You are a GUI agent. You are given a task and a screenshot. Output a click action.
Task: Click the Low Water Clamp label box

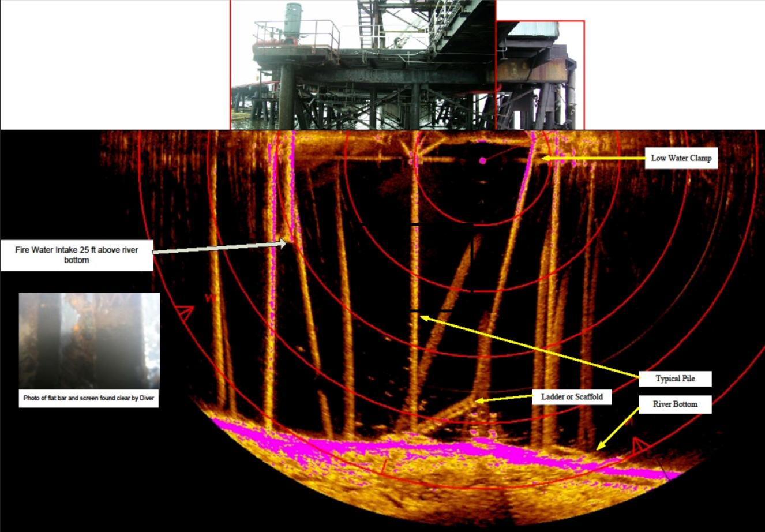click(x=682, y=158)
